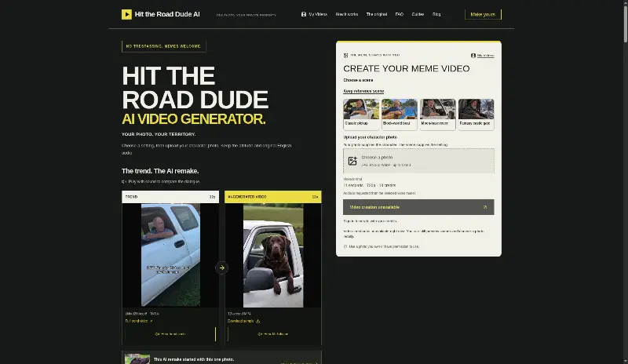Click the sound icon beside 'Play with sound'
Viewport: 628px width, 364px height.
(124, 182)
